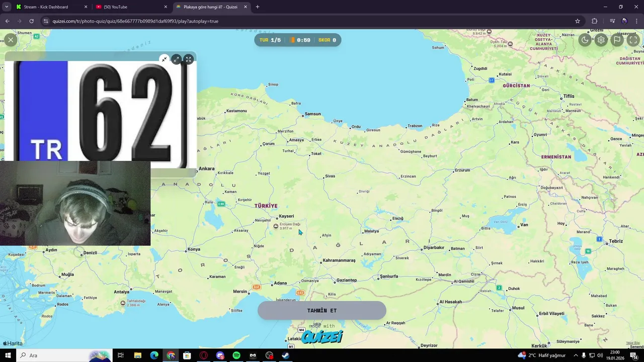The height and width of the screenshot is (362, 644).
Task: Open File Explorer from the taskbar
Action: pos(137,355)
